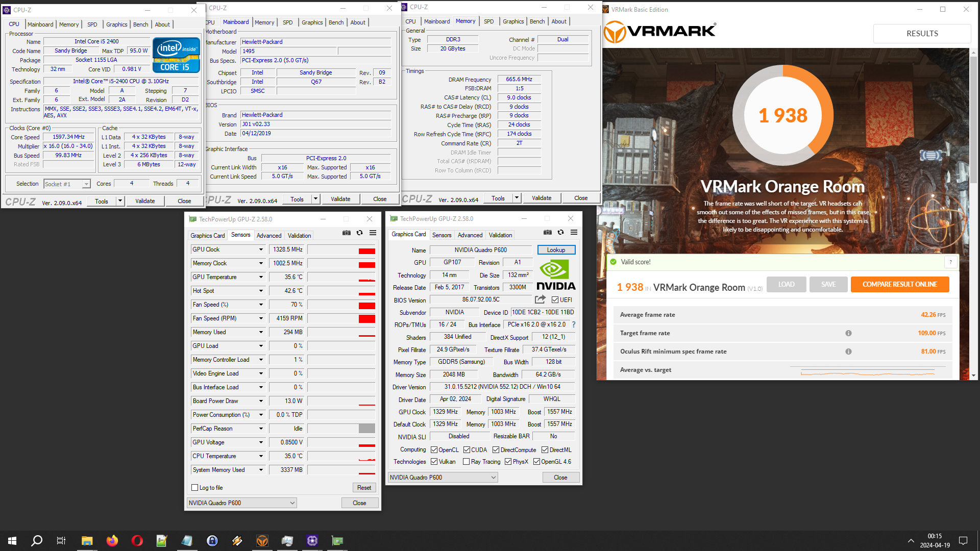Click the Lookup button in GPU-Z
This screenshot has width=980, height=551.
(x=556, y=250)
